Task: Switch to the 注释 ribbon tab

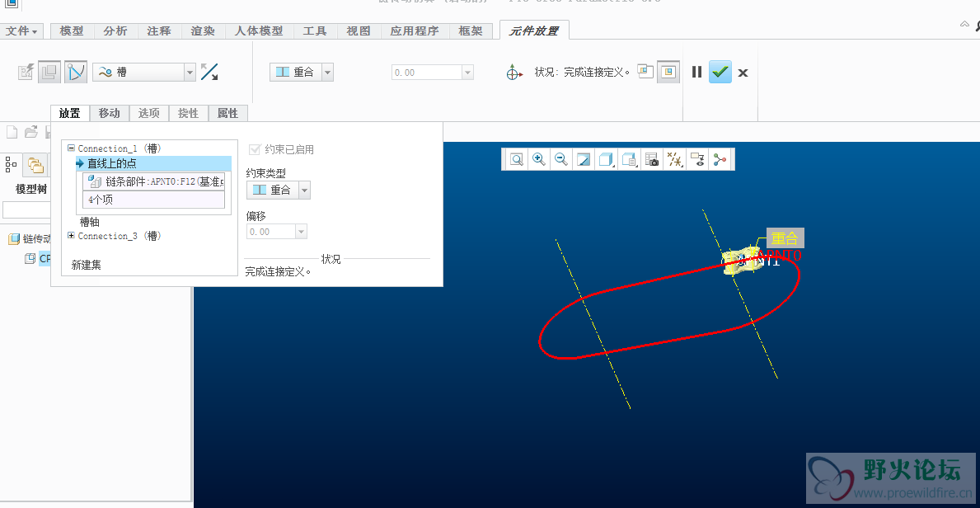Action: [x=159, y=31]
